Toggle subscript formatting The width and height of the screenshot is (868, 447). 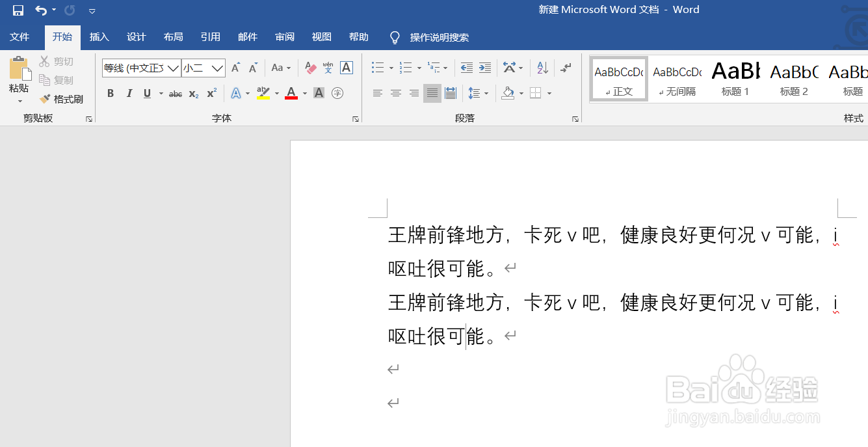194,94
